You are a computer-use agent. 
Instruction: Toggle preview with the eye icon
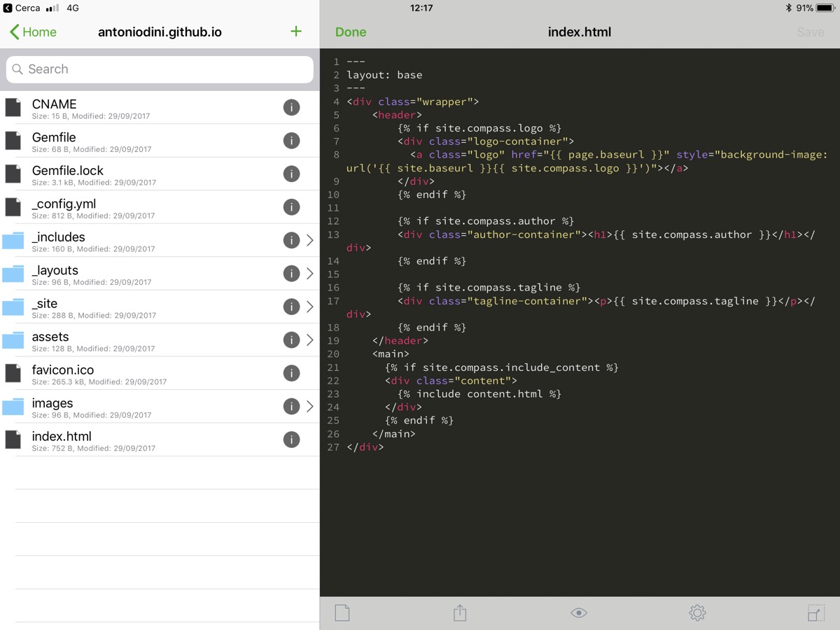point(578,613)
